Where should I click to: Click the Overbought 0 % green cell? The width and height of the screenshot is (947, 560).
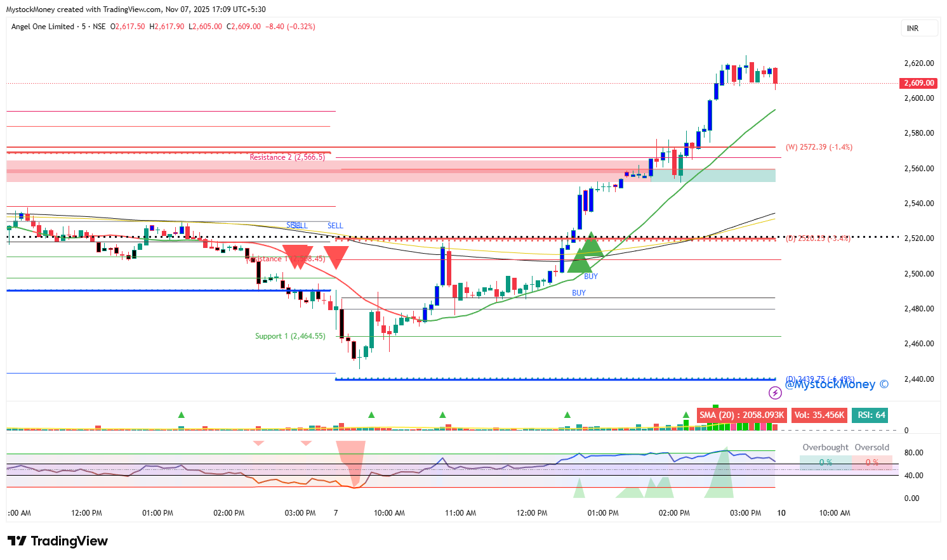pyautogui.click(x=825, y=462)
